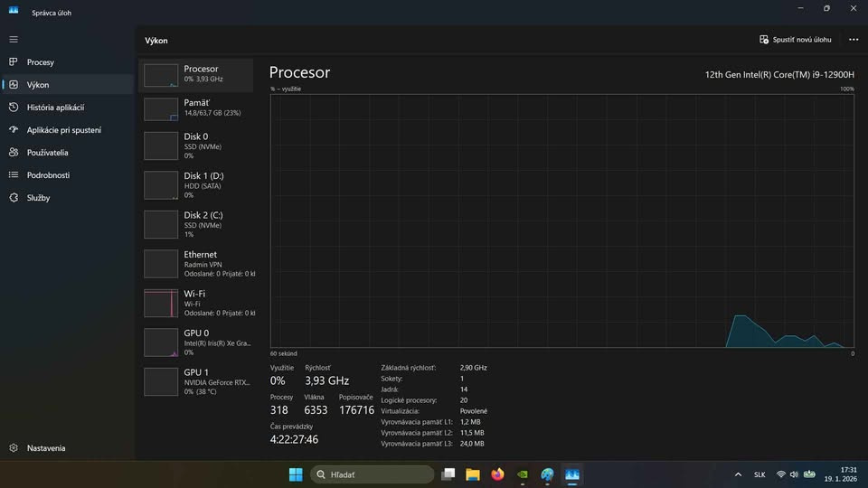
Task: Click the Aplikácie pri spustení gauge icon
Action: pos(14,129)
